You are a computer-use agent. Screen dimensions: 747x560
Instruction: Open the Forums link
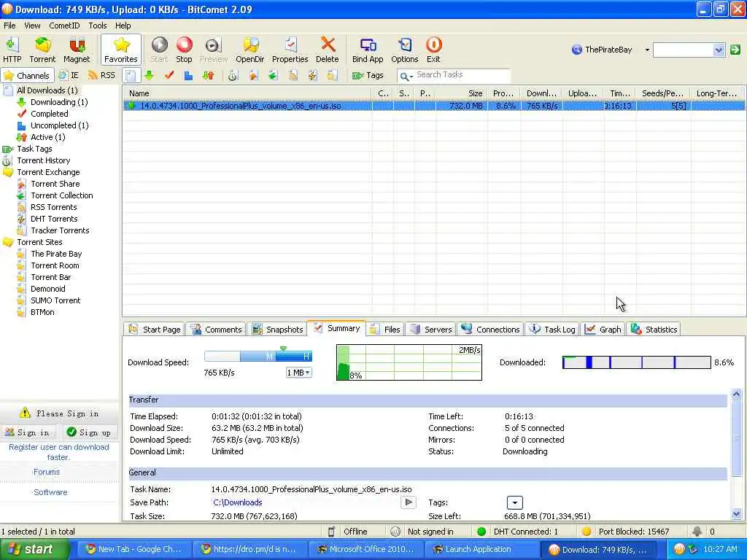(x=46, y=472)
